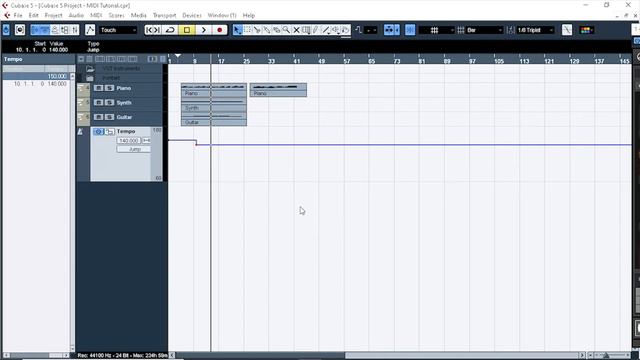This screenshot has height=360, width=640.
Task: Open the Touch automation mode dropdown
Action: click(118, 30)
